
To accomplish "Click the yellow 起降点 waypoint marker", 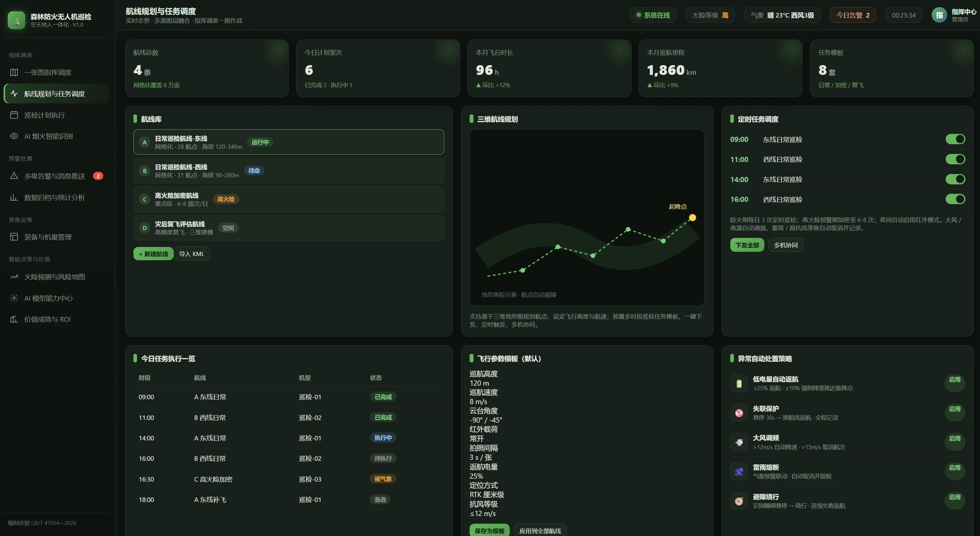I will [x=692, y=218].
